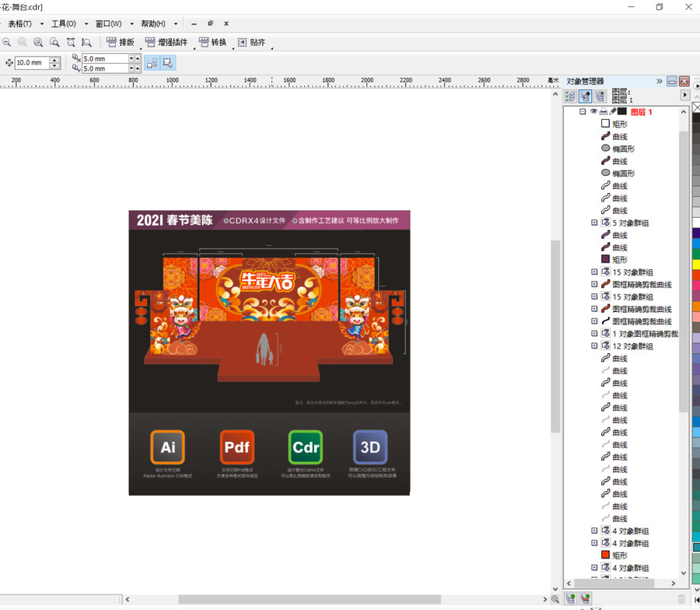Pick the green swatch in color palette
Image resolution: width=700 pixels, height=610 pixels.
pyautogui.click(x=696, y=254)
